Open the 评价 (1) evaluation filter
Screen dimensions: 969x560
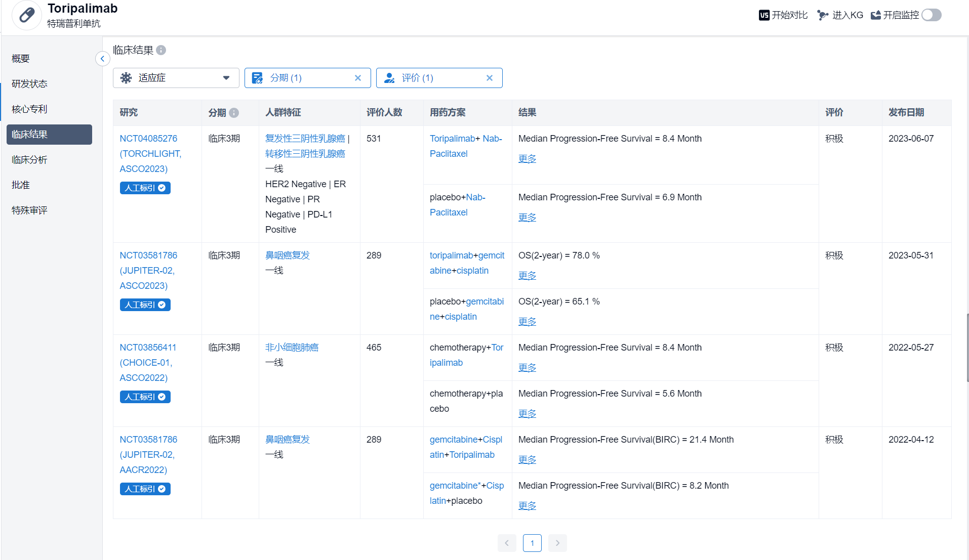(439, 78)
